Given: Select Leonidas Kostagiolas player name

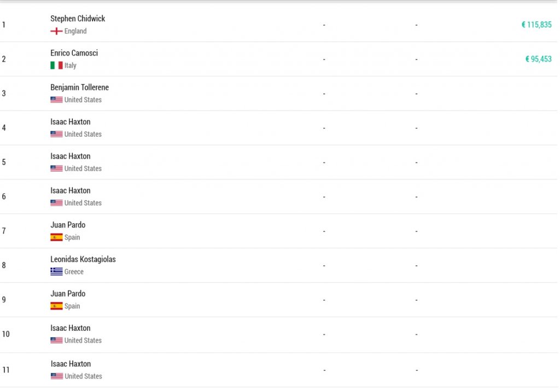Looking at the screenshot, I should [83, 259].
